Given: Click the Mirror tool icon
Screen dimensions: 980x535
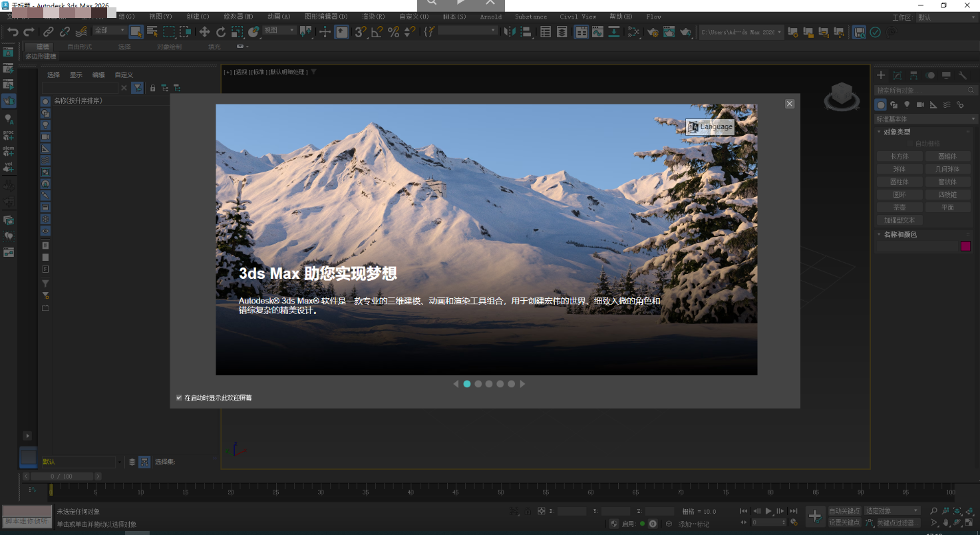Looking at the screenshot, I should click(x=509, y=31).
